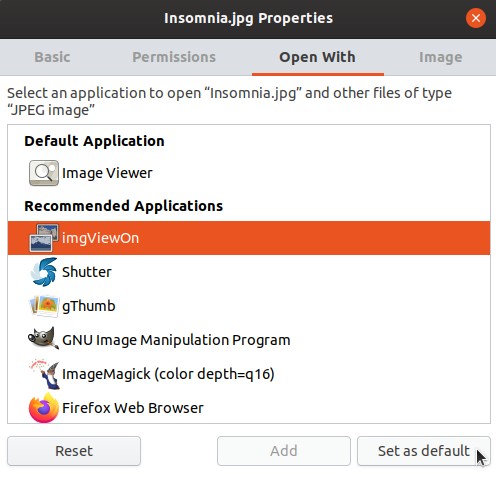
Task: Open the Permissions tab
Action: 174,57
